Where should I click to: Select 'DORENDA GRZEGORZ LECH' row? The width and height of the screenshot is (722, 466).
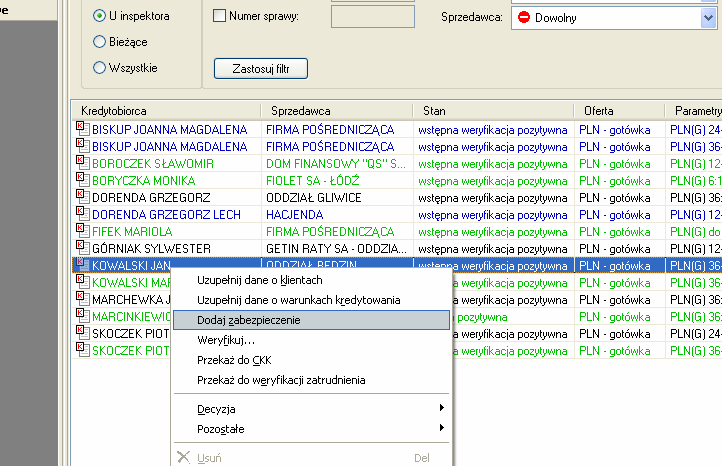point(397,215)
